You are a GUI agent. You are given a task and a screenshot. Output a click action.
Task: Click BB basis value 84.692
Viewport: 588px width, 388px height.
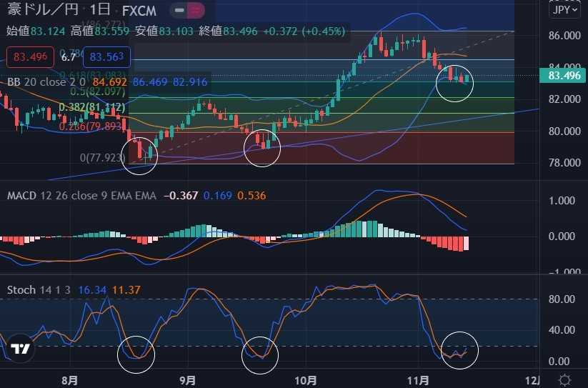pyautogui.click(x=109, y=81)
